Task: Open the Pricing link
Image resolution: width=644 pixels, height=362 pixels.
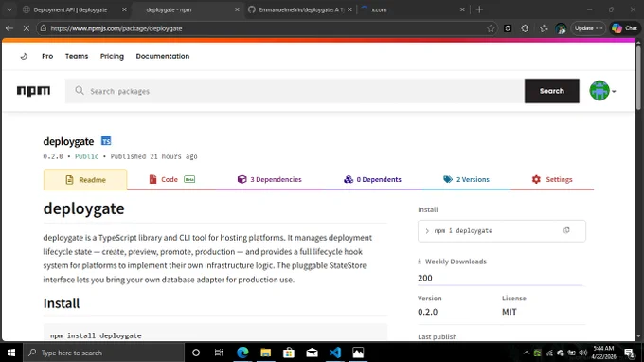Action: (x=112, y=56)
